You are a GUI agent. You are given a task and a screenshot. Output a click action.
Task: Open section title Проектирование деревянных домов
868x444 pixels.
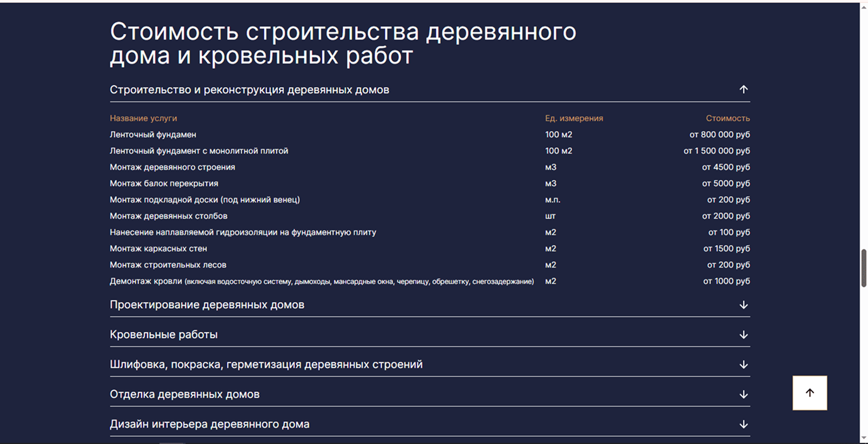tap(207, 305)
